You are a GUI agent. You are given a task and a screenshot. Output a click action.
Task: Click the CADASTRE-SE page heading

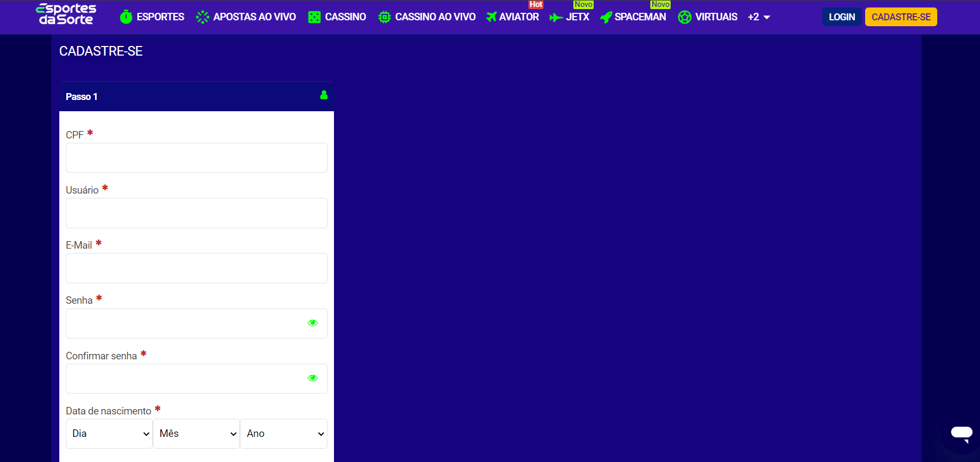[x=101, y=51]
